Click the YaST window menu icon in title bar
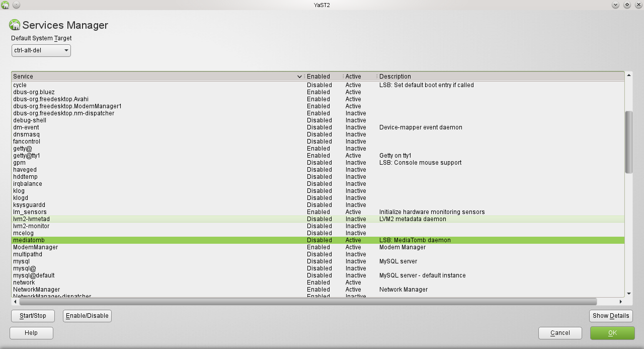The height and width of the screenshot is (349, 644). [x=5, y=5]
